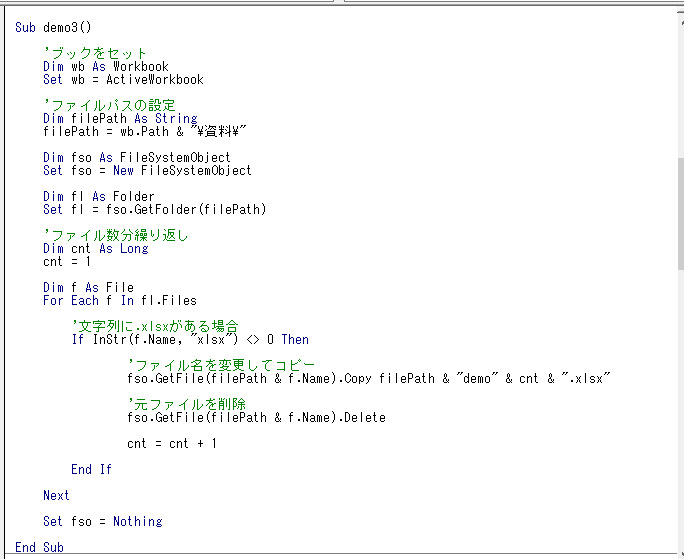Screen dimensions: 684x559
Task: Click the "Sub demo3()" line
Action: tap(53, 27)
